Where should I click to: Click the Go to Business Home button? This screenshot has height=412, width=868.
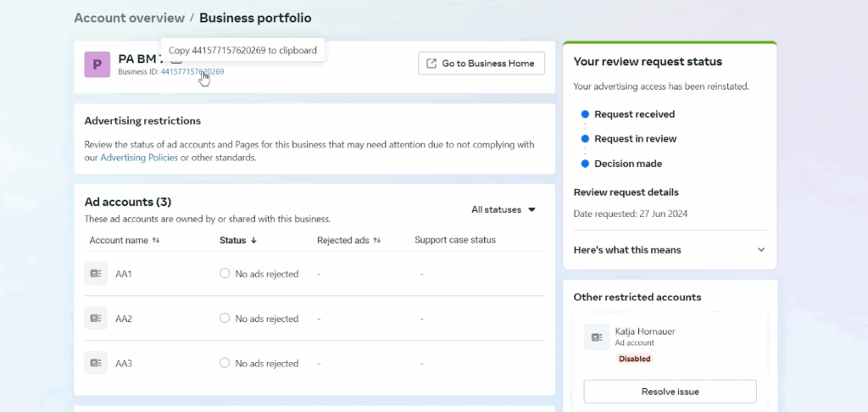(x=481, y=64)
